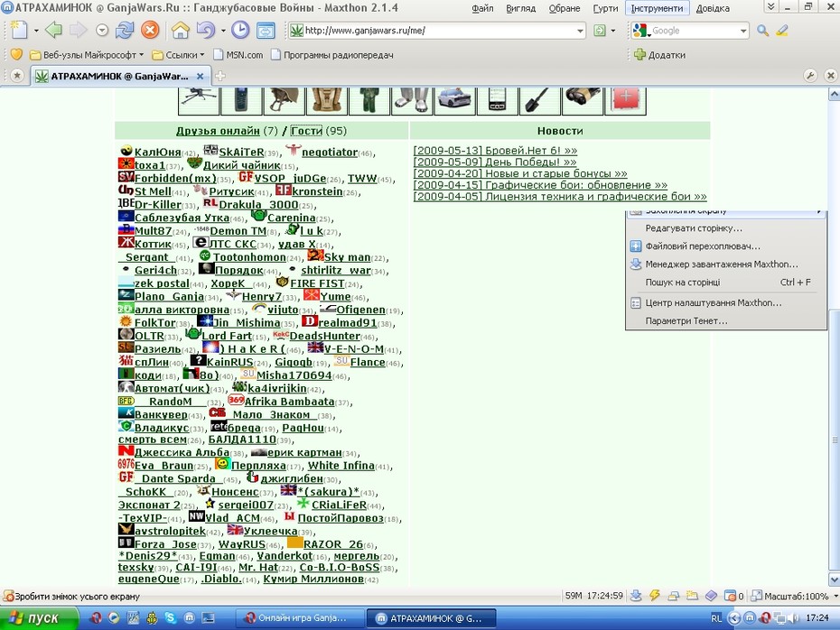This screenshot has width=840, height=630.
Task: Stop page loading with the orange X
Action: pyautogui.click(x=150, y=30)
